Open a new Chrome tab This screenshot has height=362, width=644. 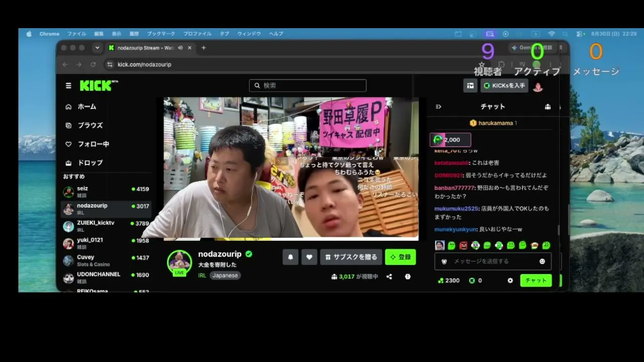coord(204,48)
